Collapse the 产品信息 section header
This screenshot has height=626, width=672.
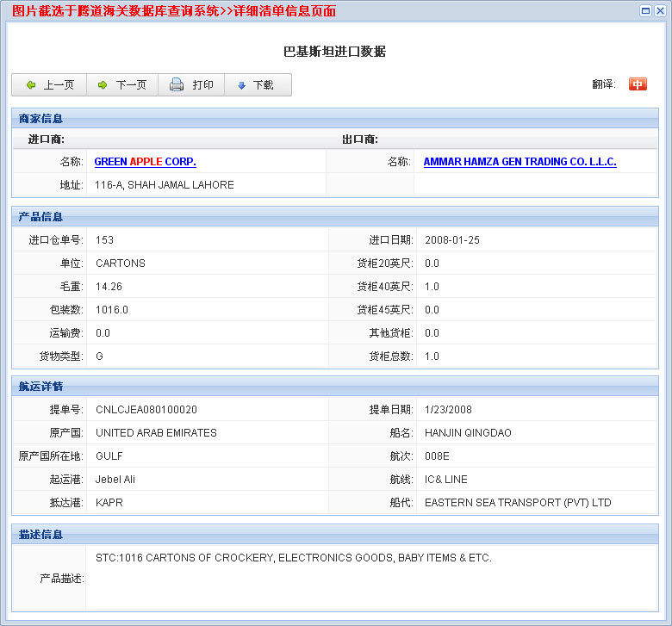coord(41,217)
